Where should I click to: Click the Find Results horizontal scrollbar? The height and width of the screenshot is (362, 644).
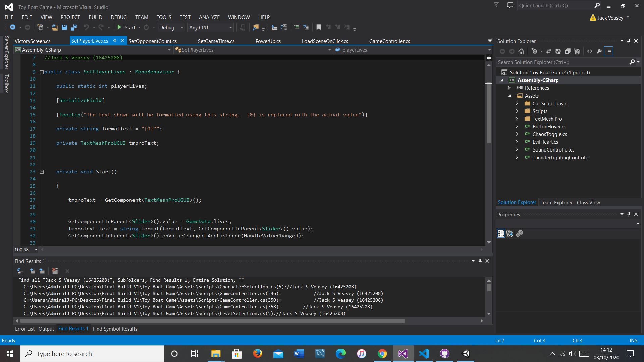212,321
